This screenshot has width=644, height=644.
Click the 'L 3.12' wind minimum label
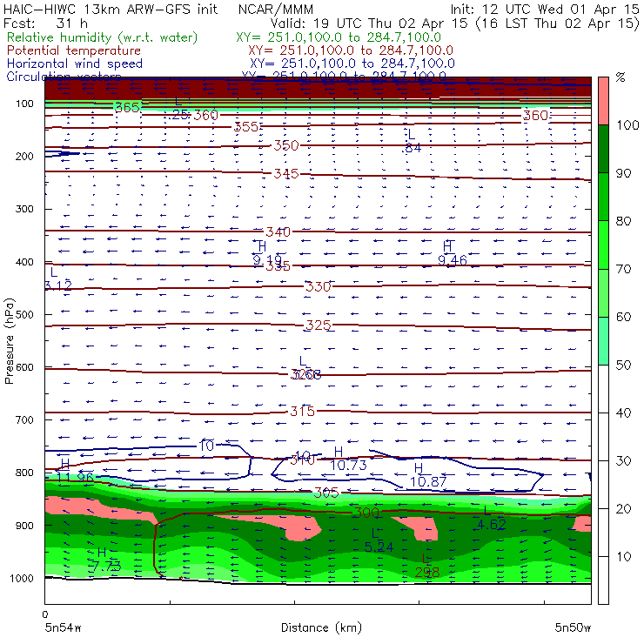coord(58,278)
